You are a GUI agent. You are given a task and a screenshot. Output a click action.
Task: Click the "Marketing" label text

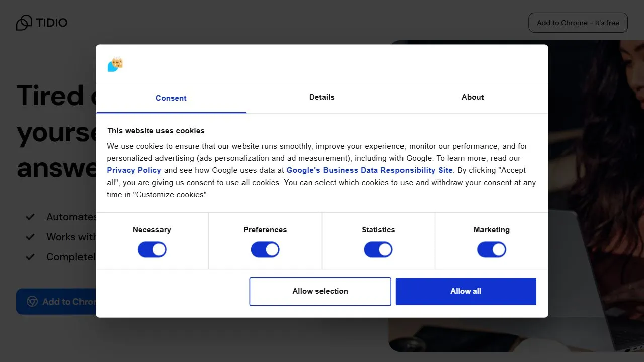[x=492, y=230]
